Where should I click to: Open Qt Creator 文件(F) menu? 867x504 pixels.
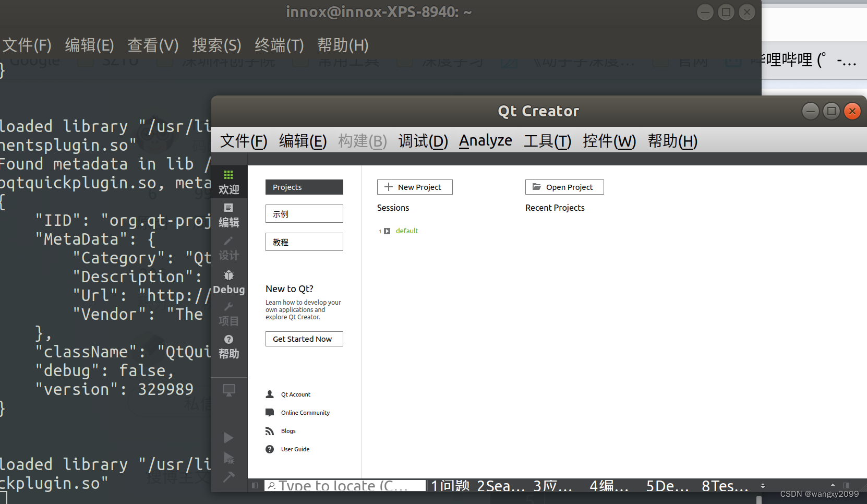coord(244,141)
